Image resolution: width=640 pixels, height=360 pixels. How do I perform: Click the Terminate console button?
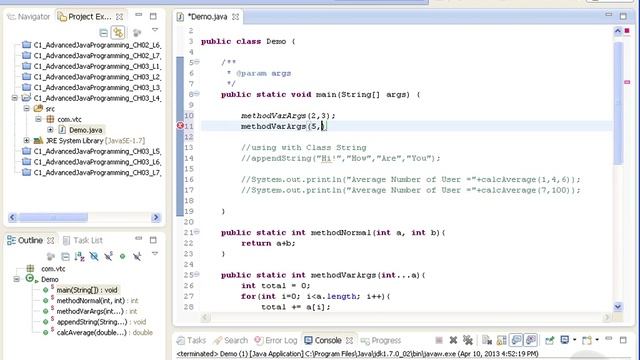[439, 340]
